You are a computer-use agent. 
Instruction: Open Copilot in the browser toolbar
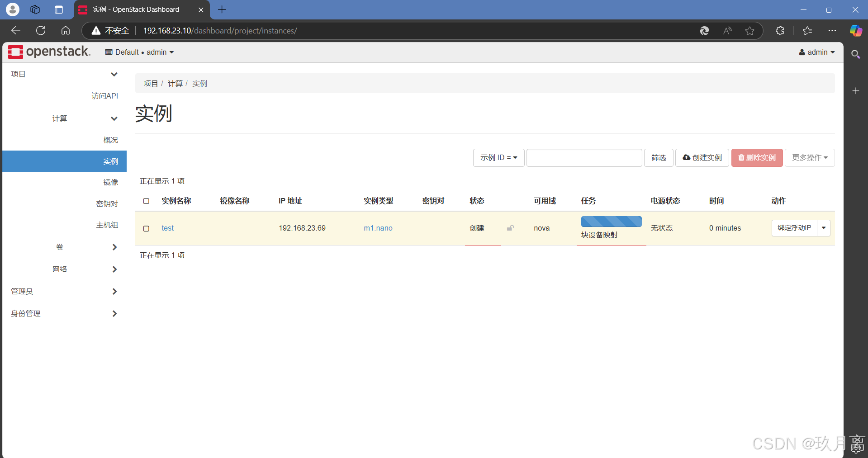(855, 31)
